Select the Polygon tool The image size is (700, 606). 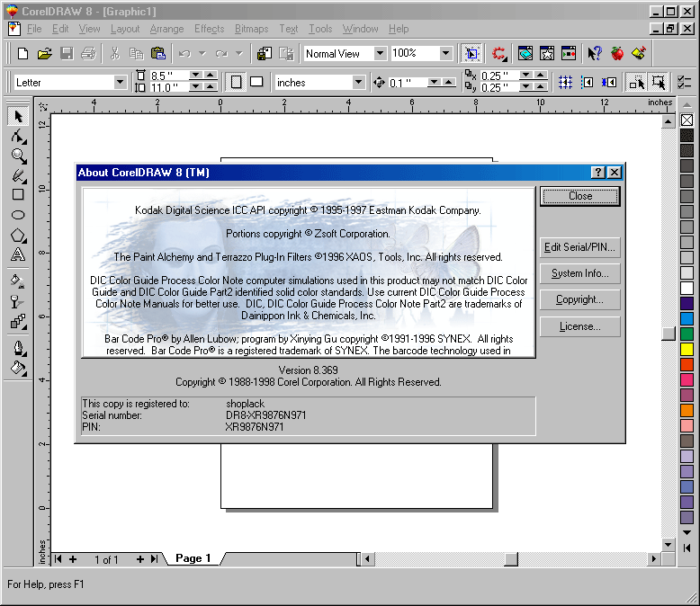click(18, 236)
